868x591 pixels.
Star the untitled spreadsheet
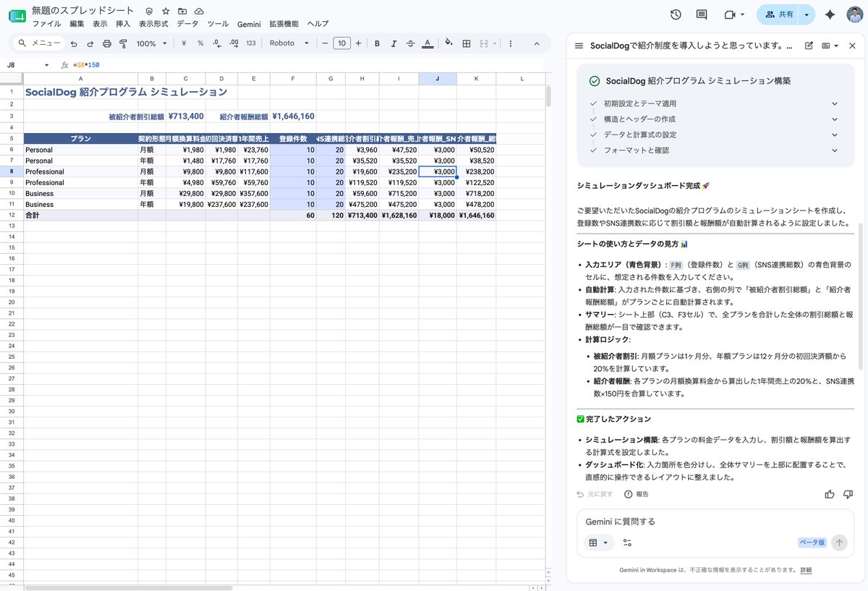[166, 12]
